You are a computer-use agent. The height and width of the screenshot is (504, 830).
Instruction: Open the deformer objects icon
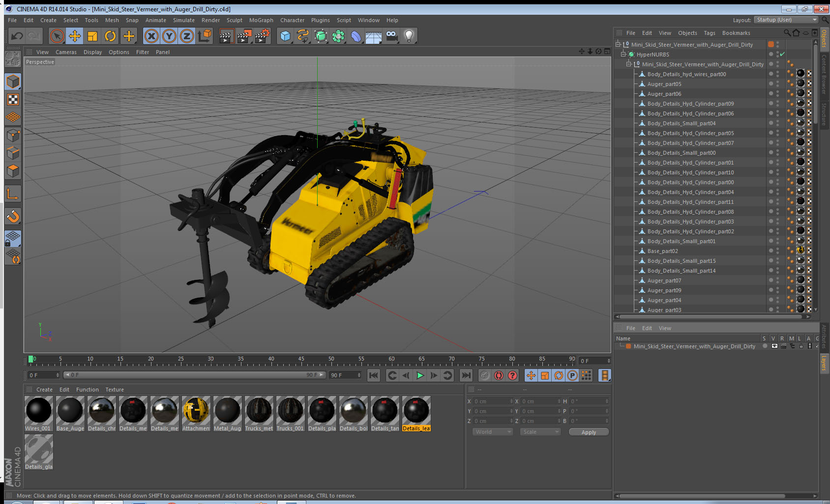pyautogui.click(x=356, y=36)
